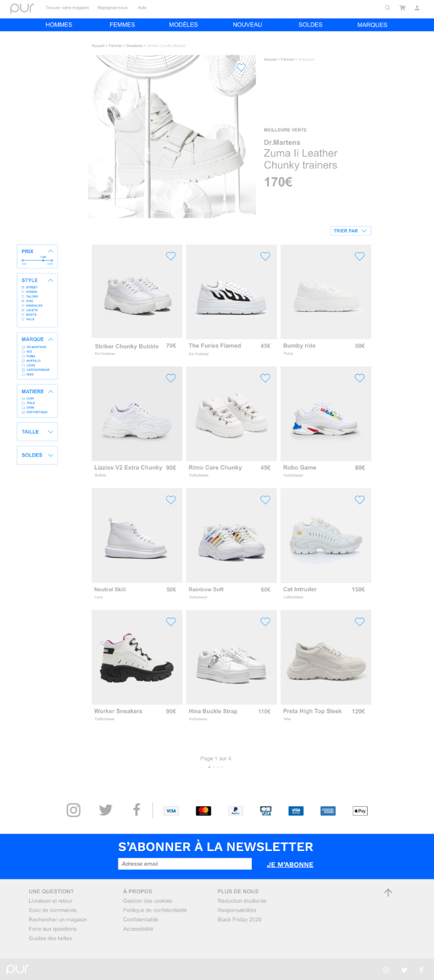Go to the MARQUES navigation tab
The image size is (434, 980).
[372, 25]
